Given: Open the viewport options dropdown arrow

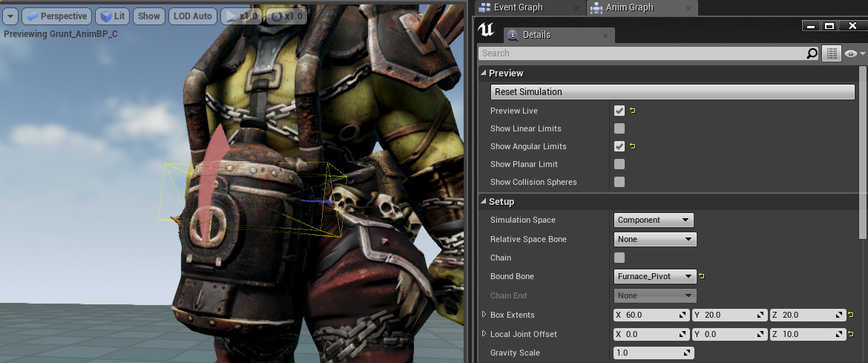Looking at the screenshot, I should pos(10,16).
